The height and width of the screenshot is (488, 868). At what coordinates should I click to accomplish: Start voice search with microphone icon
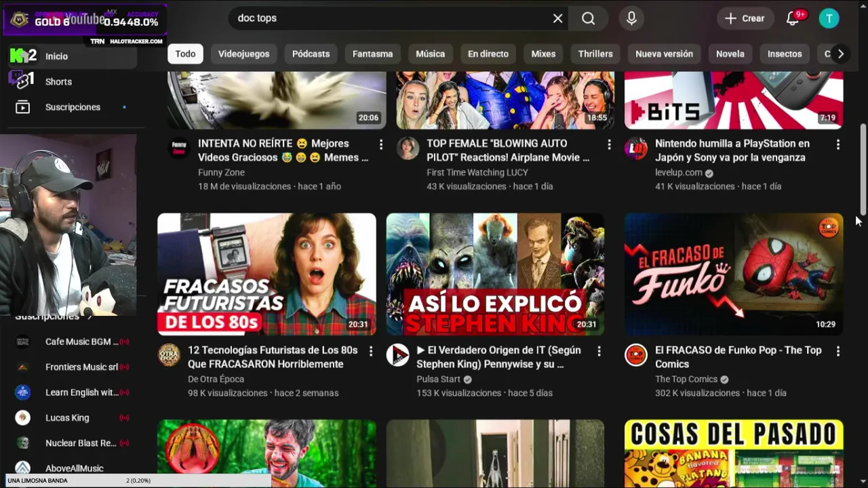631,18
